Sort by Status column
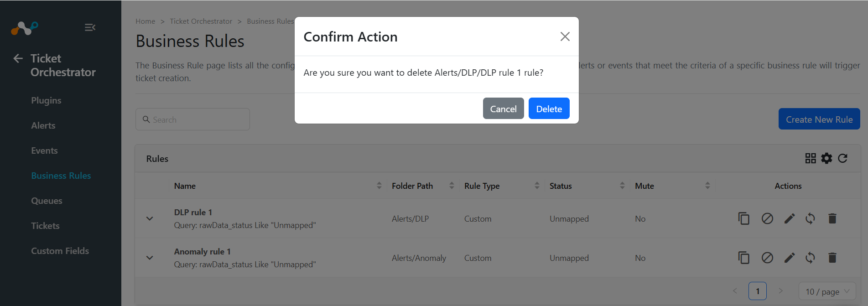868x306 pixels. coord(622,186)
